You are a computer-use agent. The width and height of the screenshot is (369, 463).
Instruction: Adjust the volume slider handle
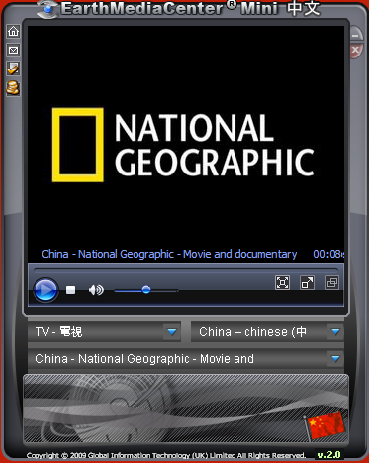point(146,290)
